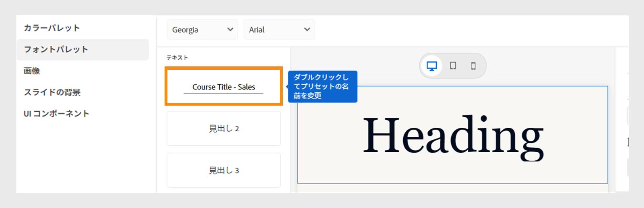Switch to desktop preview icon
Viewport: 644px width, 208px height.
[431, 66]
